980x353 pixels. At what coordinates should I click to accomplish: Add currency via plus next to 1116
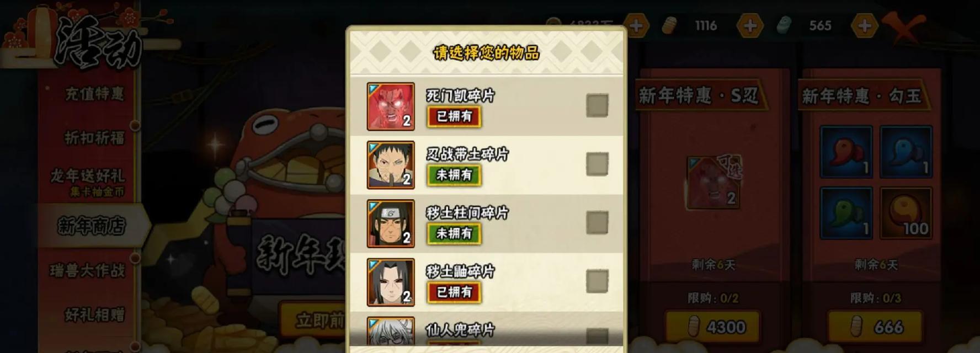[x=750, y=25]
